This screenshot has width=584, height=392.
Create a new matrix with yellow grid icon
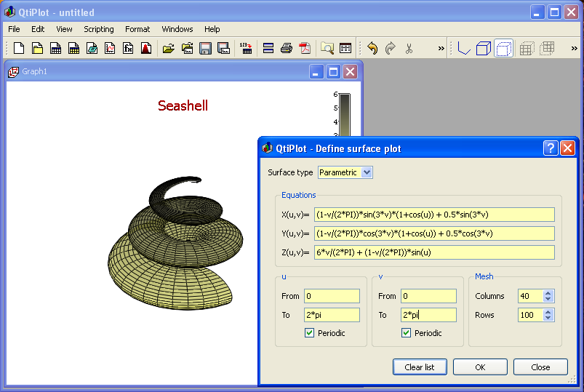tap(73, 49)
